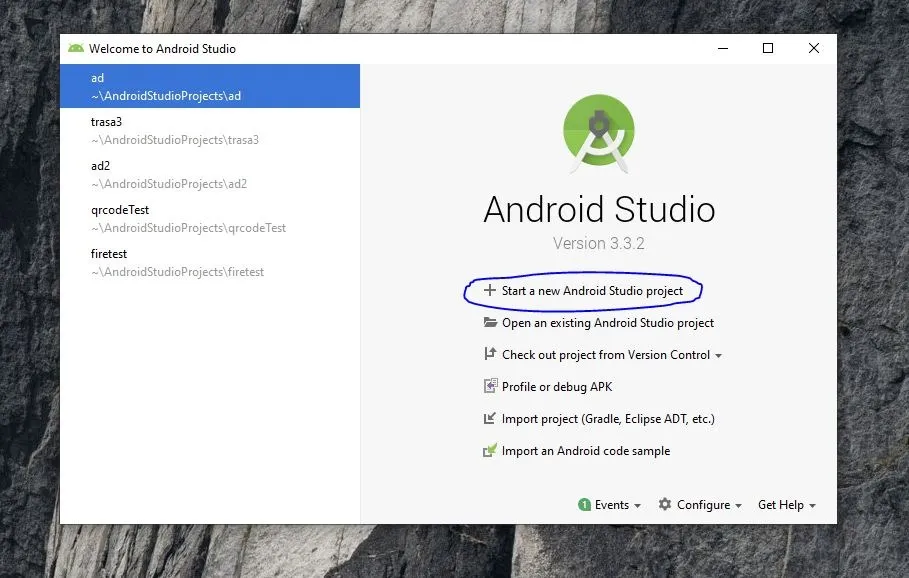Image resolution: width=909 pixels, height=578 pixels.
Task: Click the Import project arrow icon
Action: tap(490, 418)
